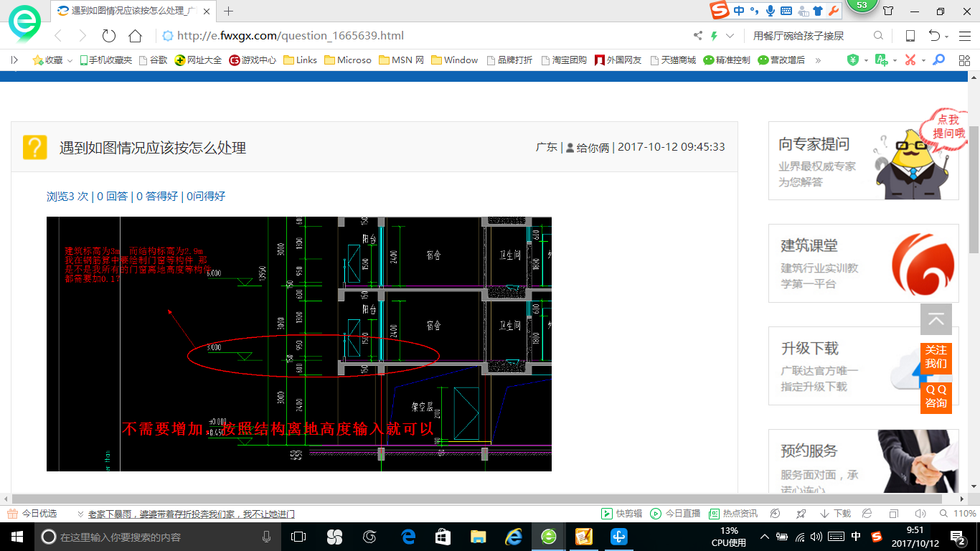Screen dimensions: 980x551
Task: Expand the screenshot tool dropdown arrow
Action: pyautogui.click(x=923, y=61)
